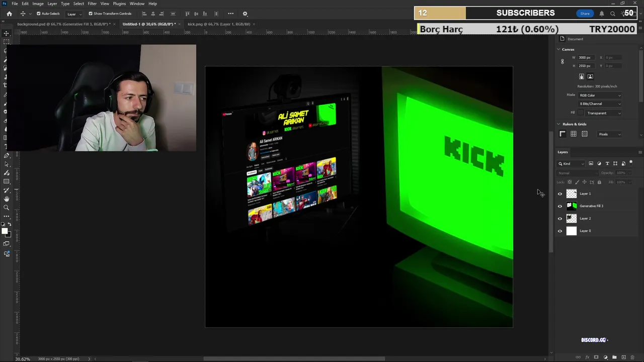Viewport: 644px width, 362px height.
Task: Select the Zoom tool
Action: coord(7,208)
